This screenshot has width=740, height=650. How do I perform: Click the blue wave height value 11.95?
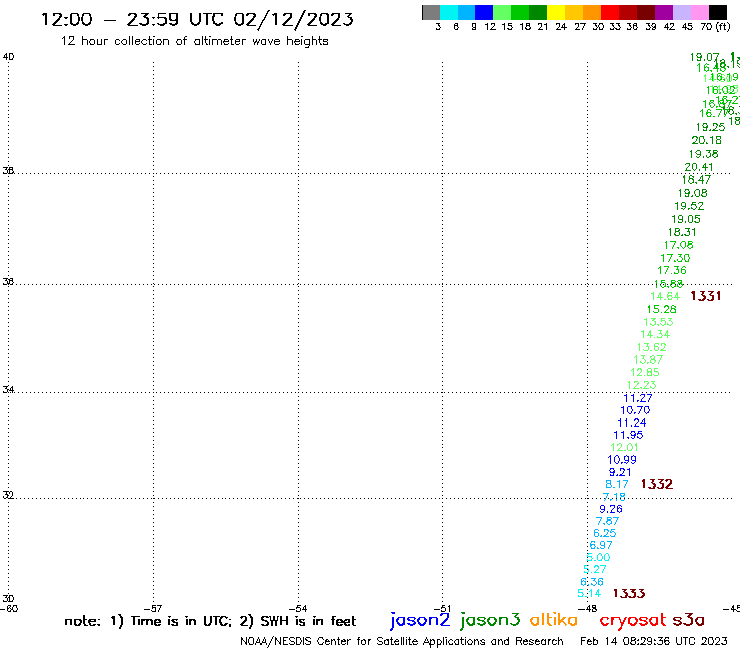pos(629,435)
